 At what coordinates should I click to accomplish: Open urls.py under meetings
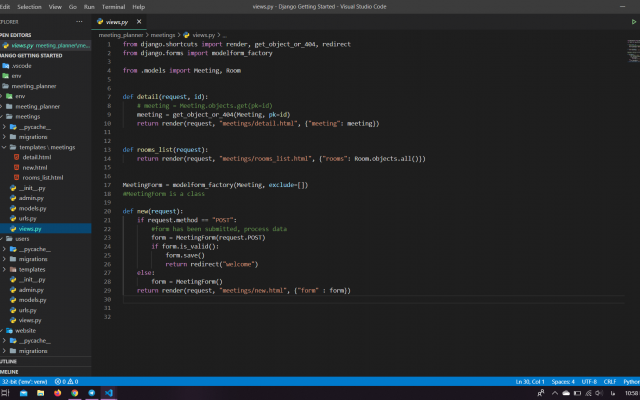coord(27,218)
